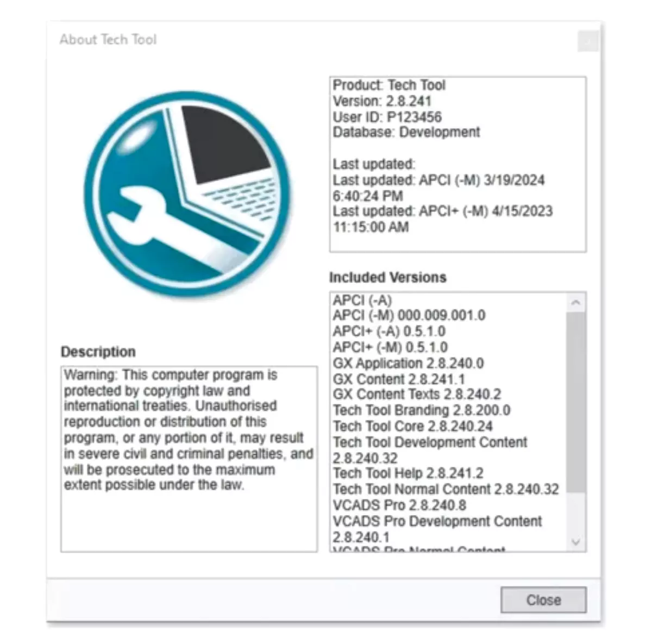Select the GX Application 2.8.240.0 entry

click(408, 364)
